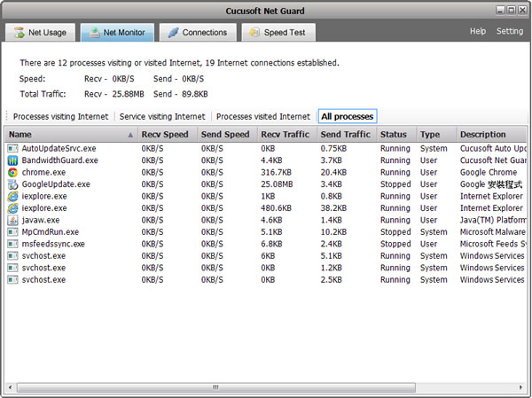Image resolution: width=532 pixels, height=398 pixels.
Task: Sort by Status column header
Action: point(396,135)
